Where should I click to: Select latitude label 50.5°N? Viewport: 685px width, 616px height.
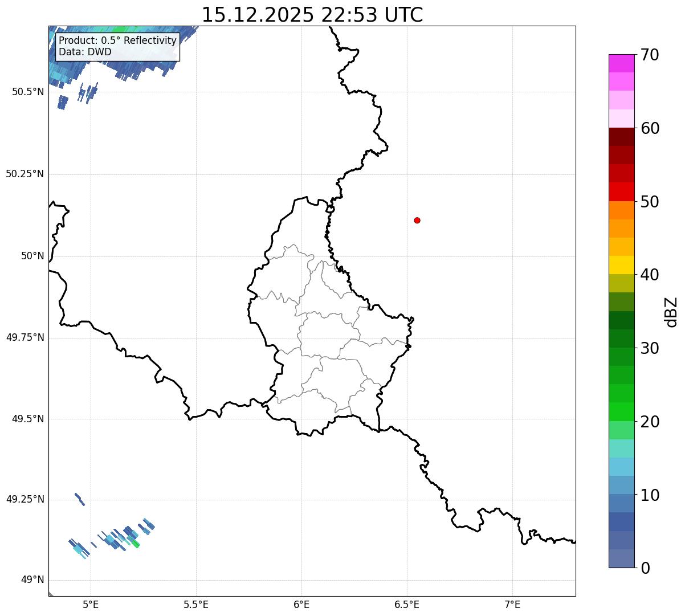(x=27, y=92)
